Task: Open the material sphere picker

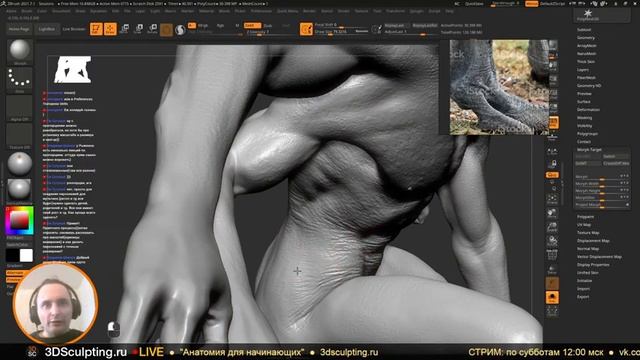Action: click(x=19, y=163)
